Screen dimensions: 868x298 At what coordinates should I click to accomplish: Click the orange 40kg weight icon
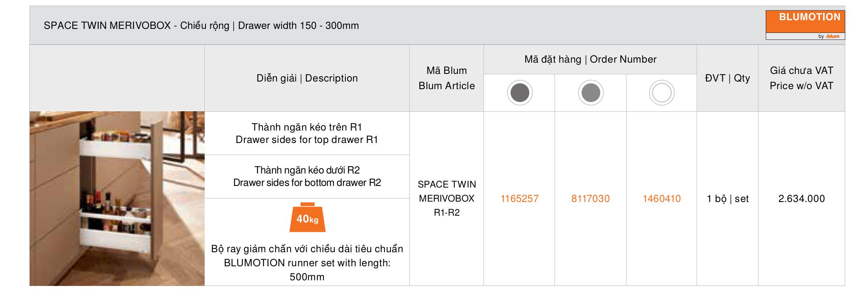click(x=307, y=217)
